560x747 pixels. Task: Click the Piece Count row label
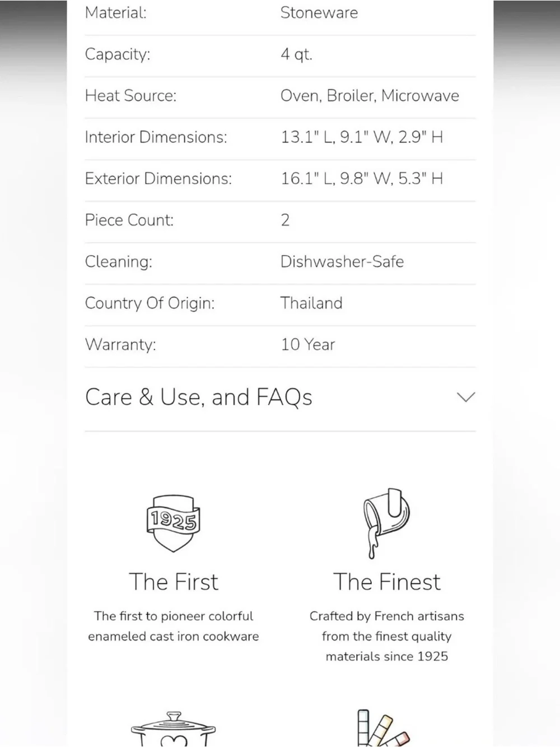[129, 220]
